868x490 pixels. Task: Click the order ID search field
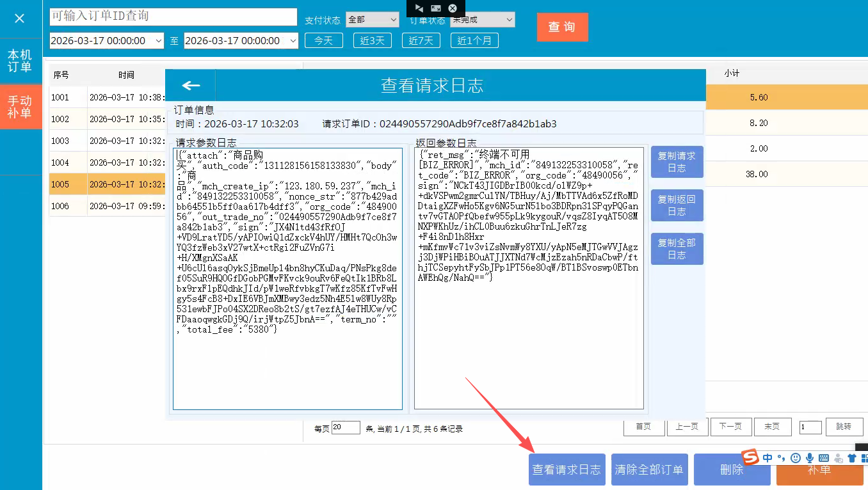click(x=173, y=16)
